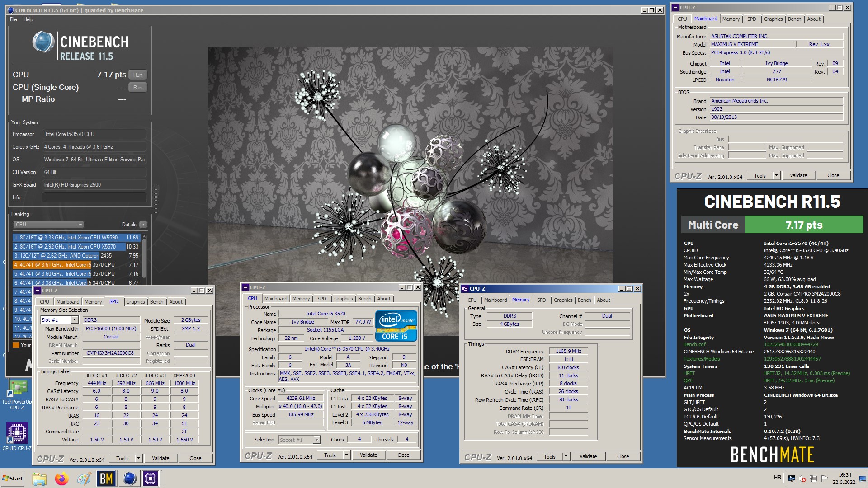
Task: Select highlighted ranking row 4C/4T @ 3.61 GHz
Action: [76, 265]
